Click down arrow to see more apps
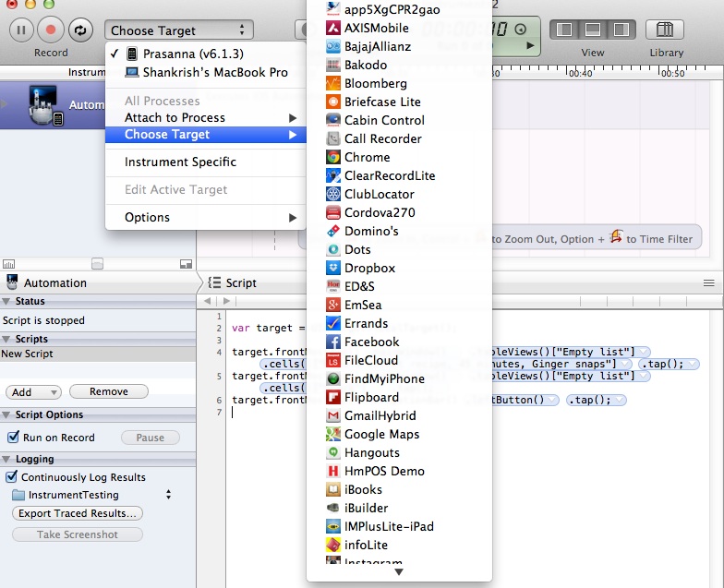 (x=399, y=572)
